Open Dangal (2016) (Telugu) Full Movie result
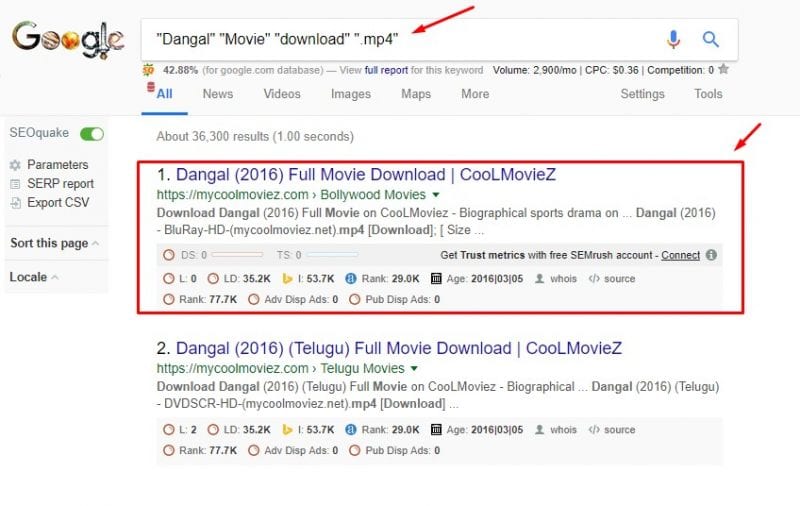The height and width of the screenshot is (506, 800). click(399, 348)
